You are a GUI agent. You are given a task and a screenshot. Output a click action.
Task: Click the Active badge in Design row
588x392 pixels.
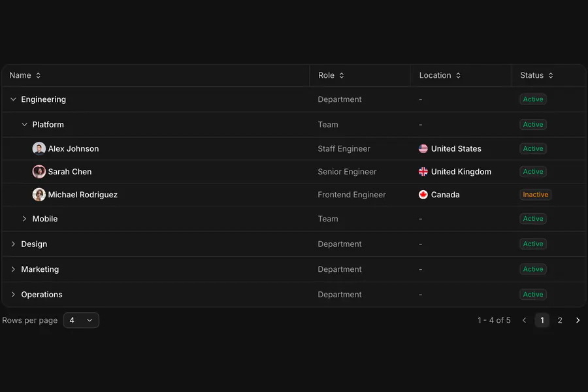(533, 244)
